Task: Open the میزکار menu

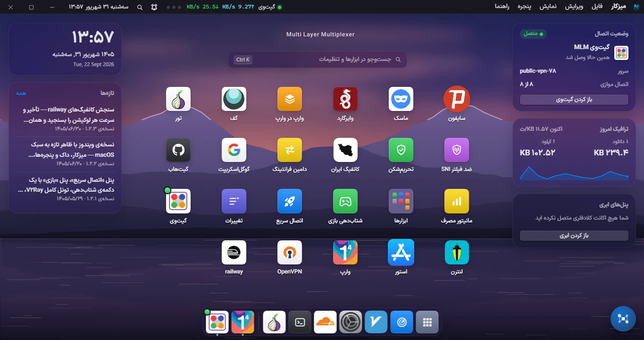Action: 619,7
